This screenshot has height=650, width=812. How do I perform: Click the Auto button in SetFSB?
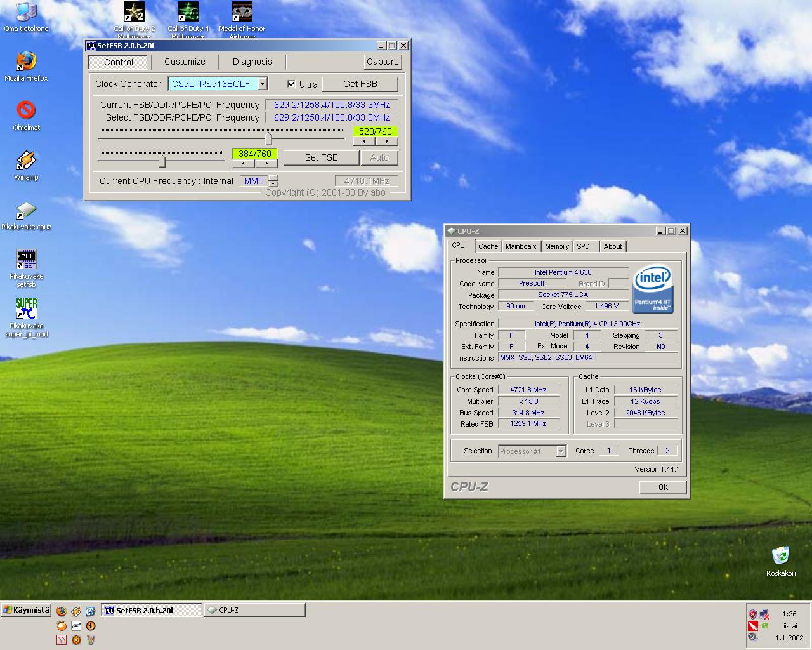pyautogui.click(x=379, y=157)
